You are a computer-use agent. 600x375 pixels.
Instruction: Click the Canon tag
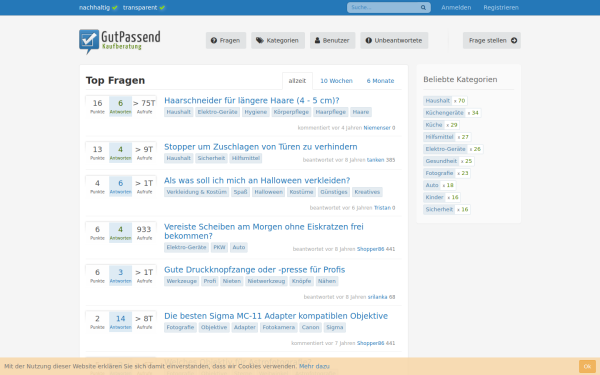click(310, 328)
